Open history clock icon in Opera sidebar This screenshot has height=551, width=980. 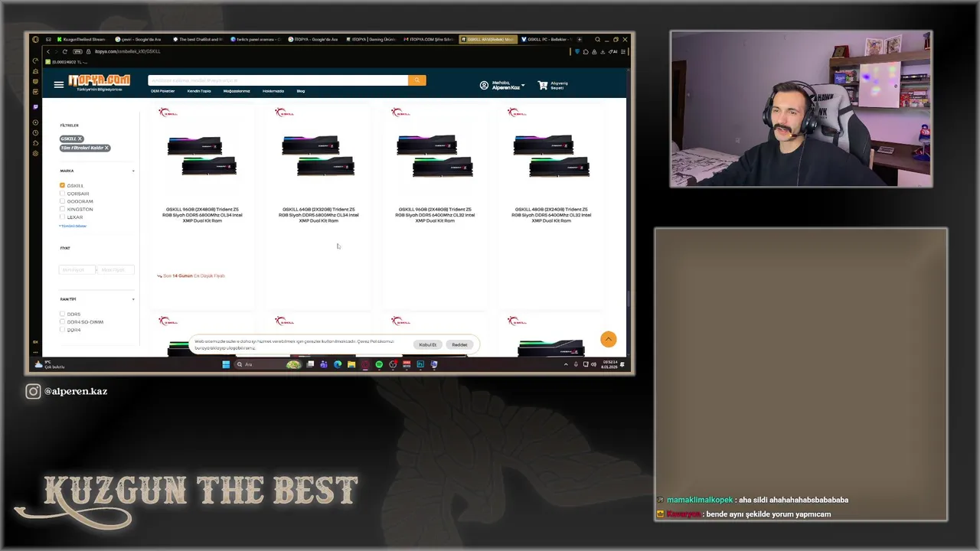[35, 133]
